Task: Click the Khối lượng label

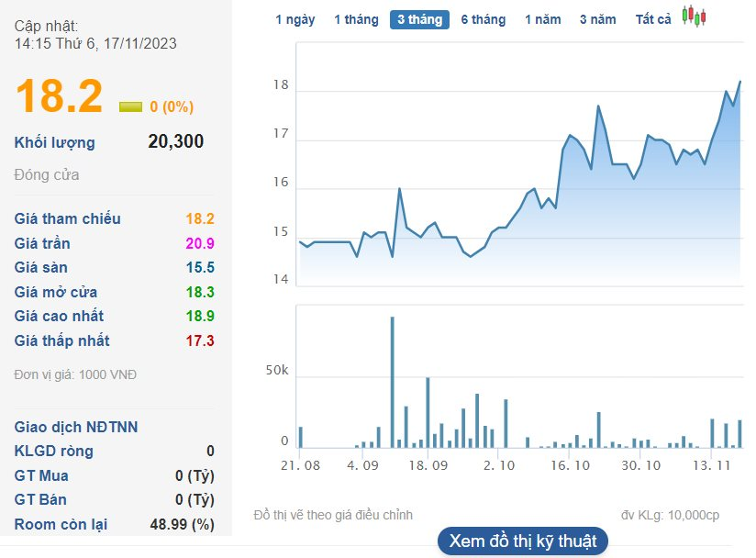Action: pos(55,142)
